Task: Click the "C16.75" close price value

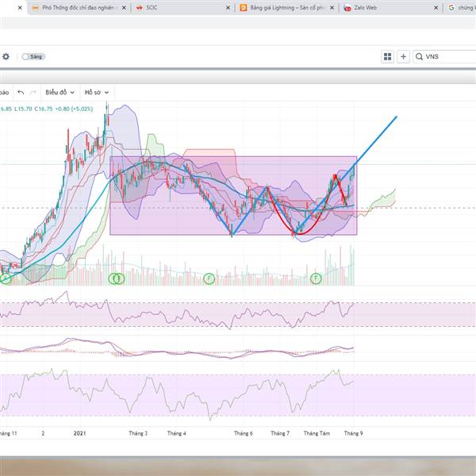Action: coord(44,109)
